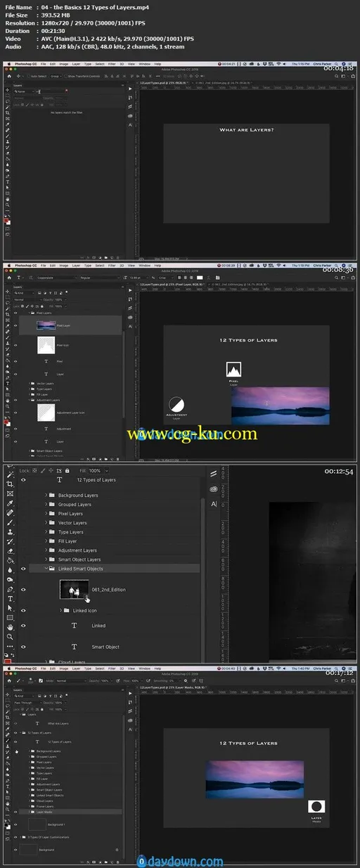The image size is (360, 868).
Task: Open File menu in the 04:18 frame
Action: pos(43,63)
